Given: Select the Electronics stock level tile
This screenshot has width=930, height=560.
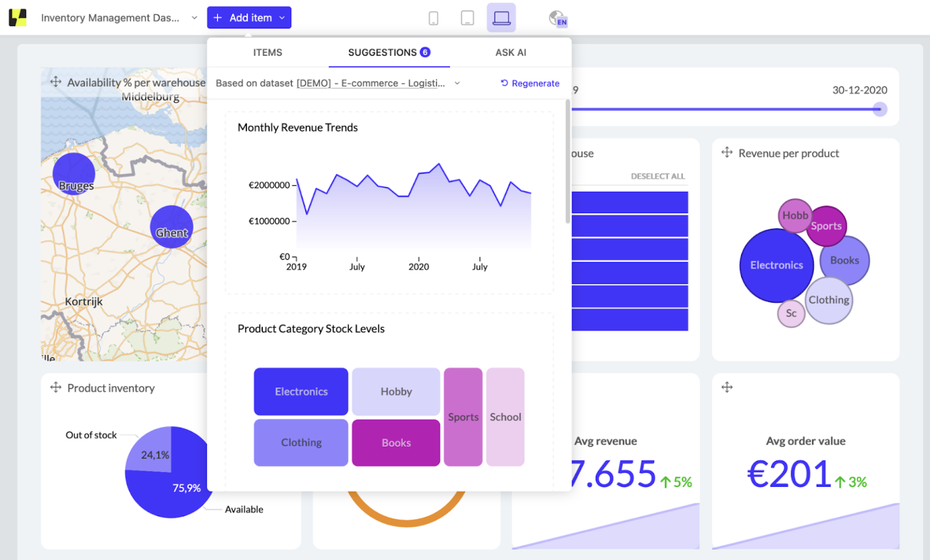Looking at the screenshot, I should click(x=301, y=391).
